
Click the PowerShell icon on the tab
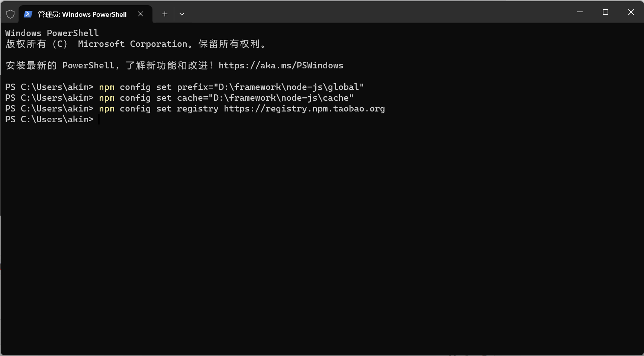(x=28, y=14)
